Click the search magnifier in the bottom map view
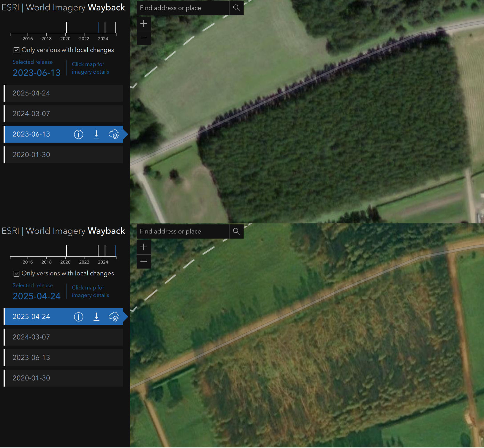The width and height of the screenshot is (484, 448). (236, 231)
